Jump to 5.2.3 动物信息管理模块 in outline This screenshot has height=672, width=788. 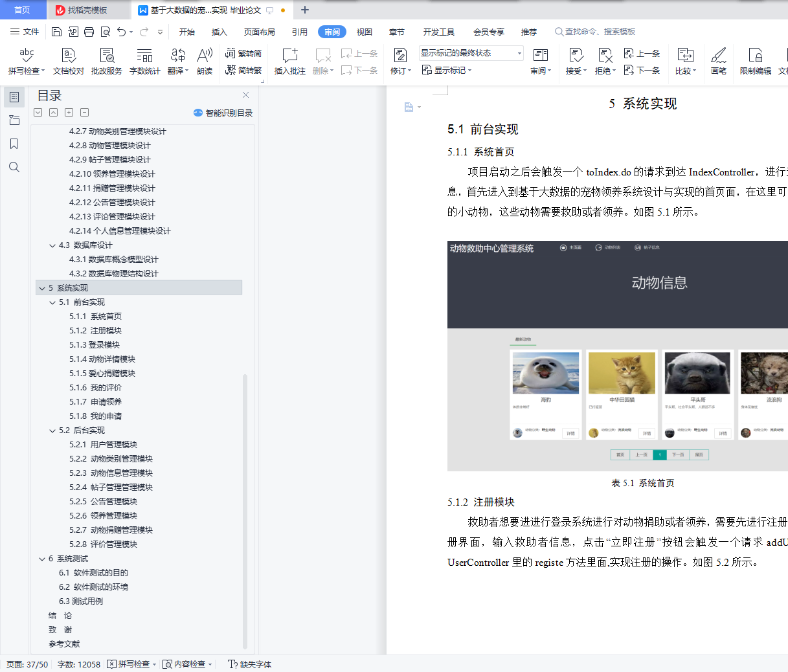111,473
